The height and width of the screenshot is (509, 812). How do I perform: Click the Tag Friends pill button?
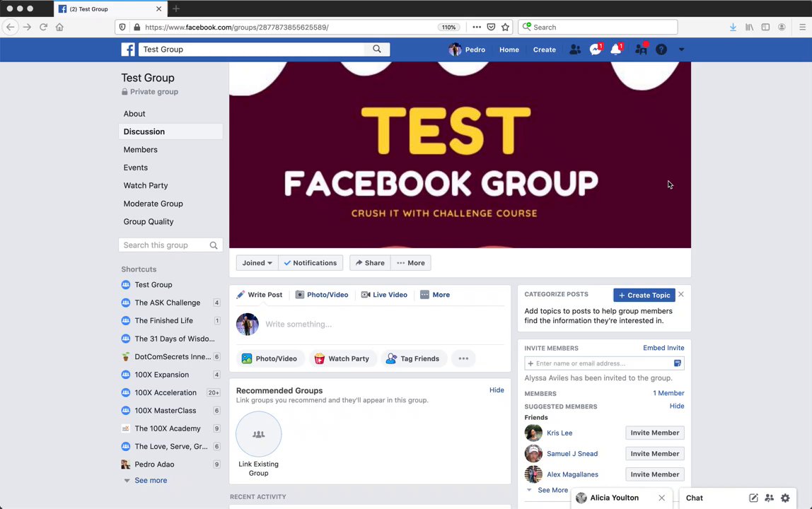413,358
